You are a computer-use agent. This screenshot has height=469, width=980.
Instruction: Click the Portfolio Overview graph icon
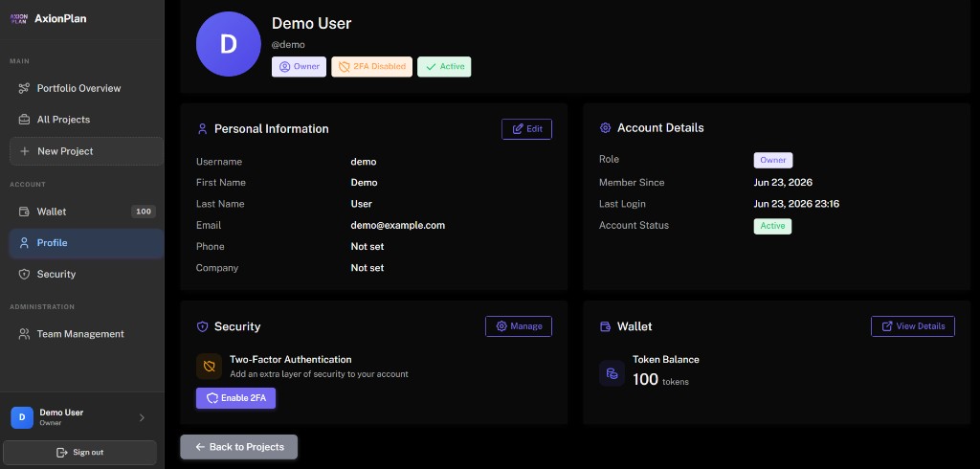24,88
